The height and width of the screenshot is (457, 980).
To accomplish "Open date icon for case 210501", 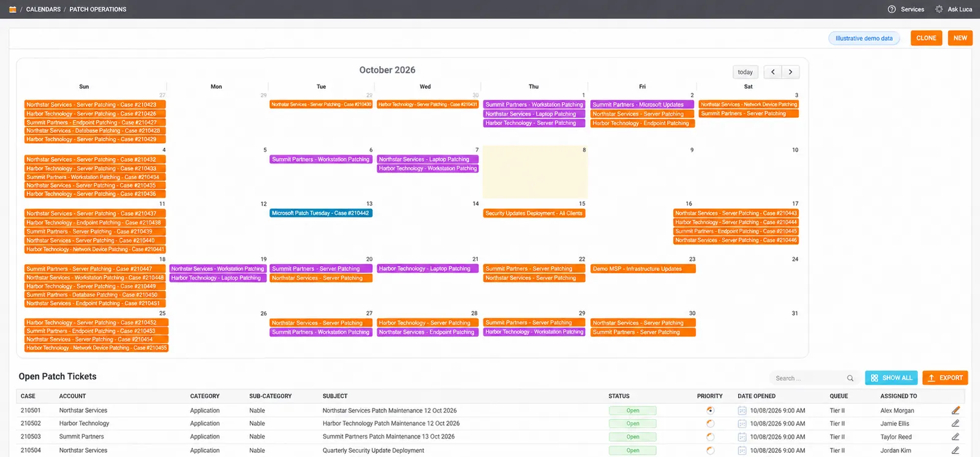I will [742, 410].
